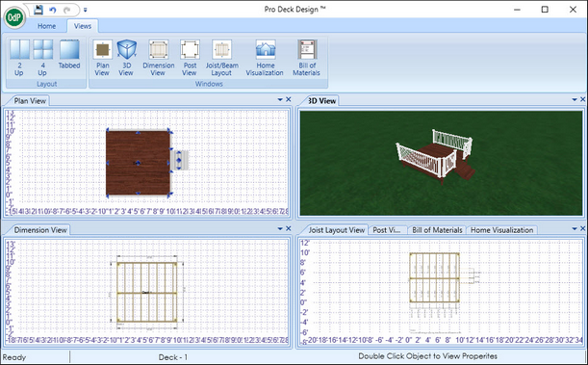The height and width of the screenshot is (365, 588).
Task: Close the Dimension View pane
Action: click(289, 228)
